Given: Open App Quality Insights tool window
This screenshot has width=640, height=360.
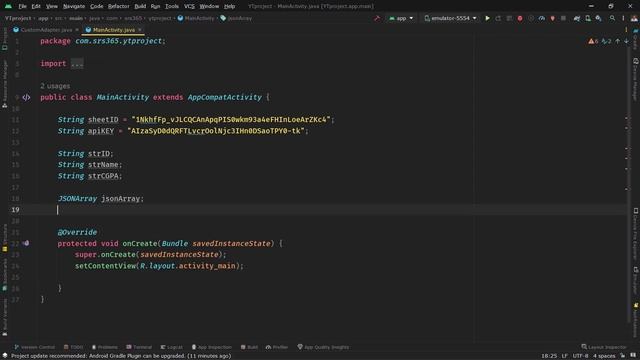Looking at the screenshot, I should pos(323,347).
